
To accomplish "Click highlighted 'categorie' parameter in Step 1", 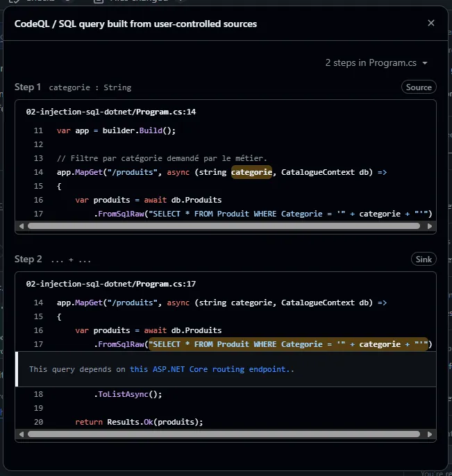I will pyautogui.click(x=251, y=172).
